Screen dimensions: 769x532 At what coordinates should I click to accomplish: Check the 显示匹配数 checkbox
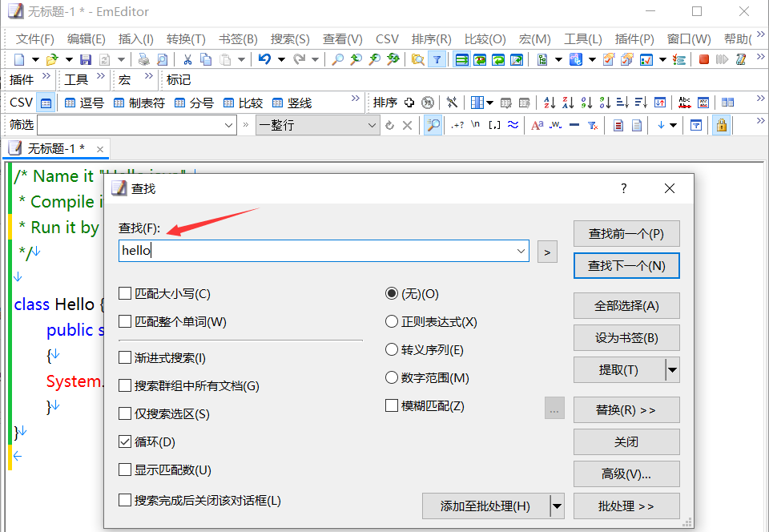tap(125, 470)
